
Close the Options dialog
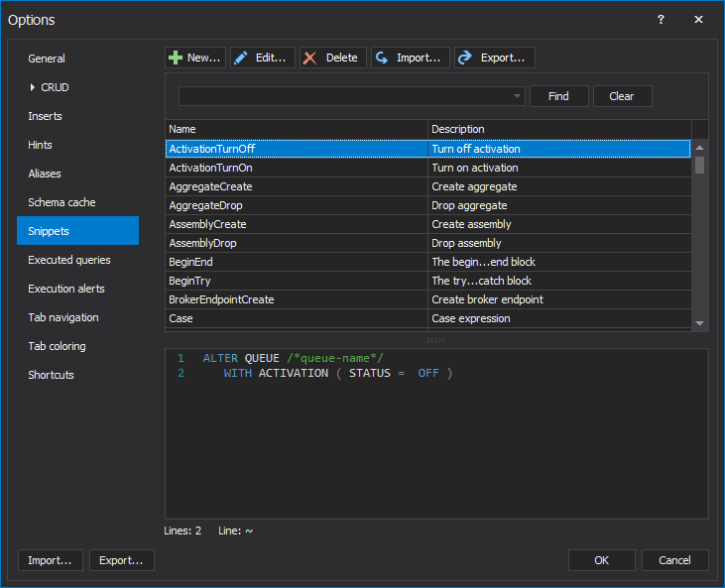point(698,20)
